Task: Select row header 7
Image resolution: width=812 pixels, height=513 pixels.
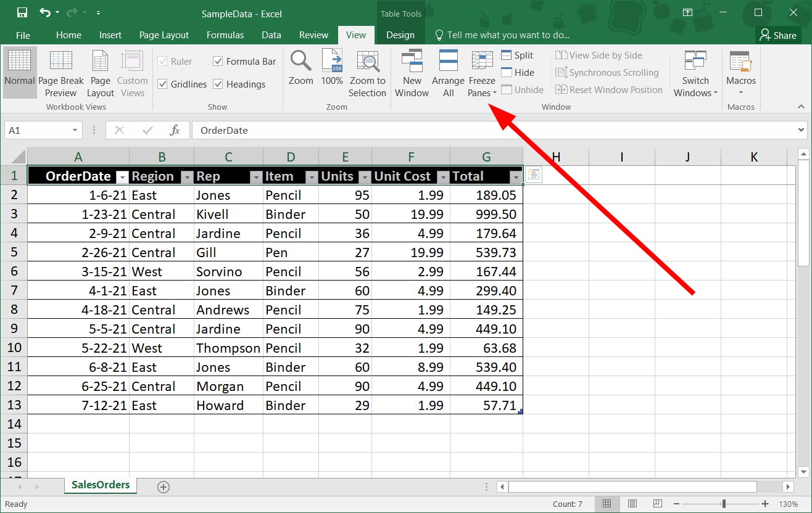Action: pos(14,290)
